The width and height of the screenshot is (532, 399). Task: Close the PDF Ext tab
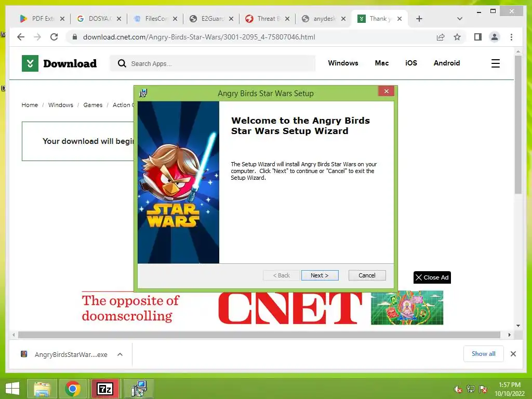(62, 19)
